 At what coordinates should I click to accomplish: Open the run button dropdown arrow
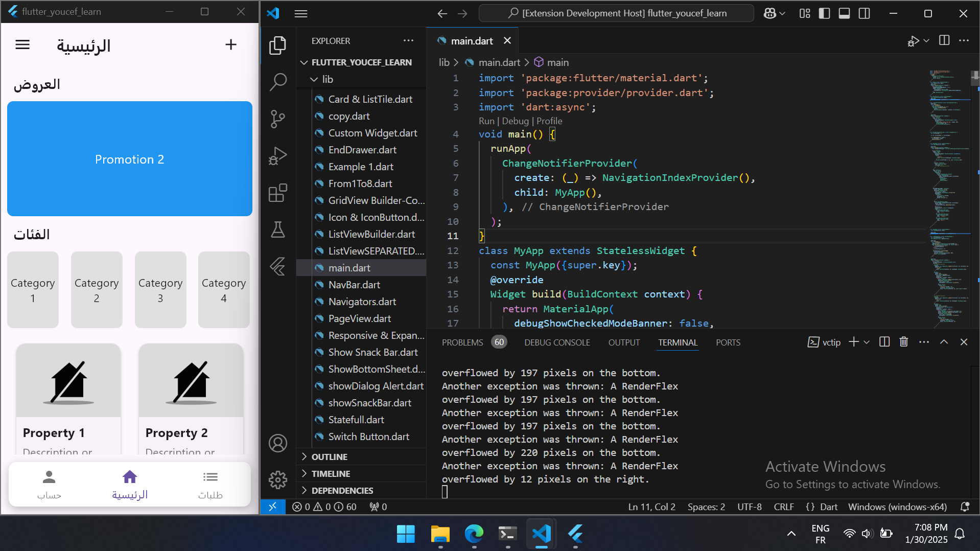(926, 41)
